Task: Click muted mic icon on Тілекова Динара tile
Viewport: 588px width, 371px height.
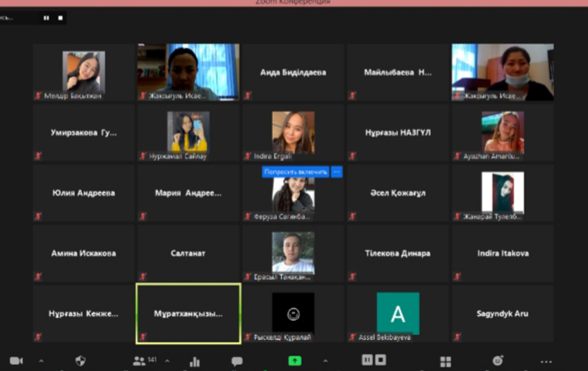Action: pos(352,277)
